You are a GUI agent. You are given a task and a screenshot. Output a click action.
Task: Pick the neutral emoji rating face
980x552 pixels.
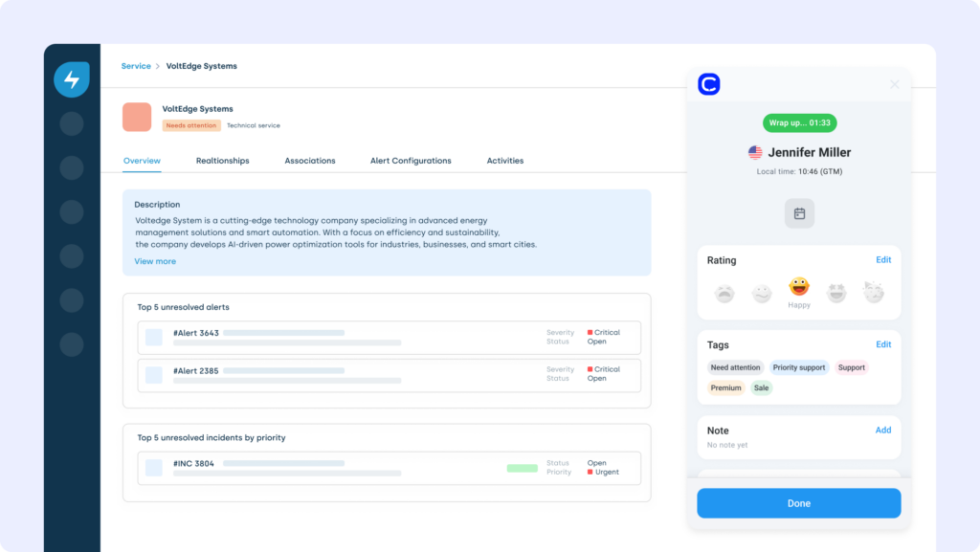(762, 293)
